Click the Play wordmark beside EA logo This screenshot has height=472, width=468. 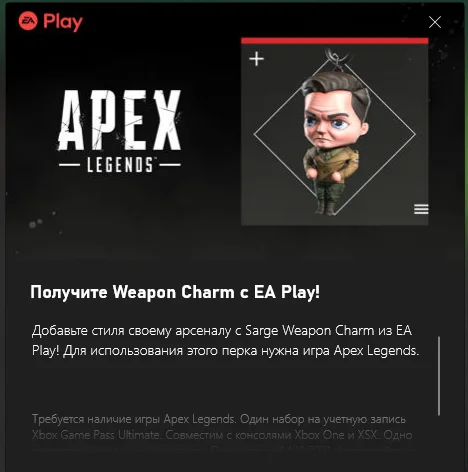tap(63, 22)
